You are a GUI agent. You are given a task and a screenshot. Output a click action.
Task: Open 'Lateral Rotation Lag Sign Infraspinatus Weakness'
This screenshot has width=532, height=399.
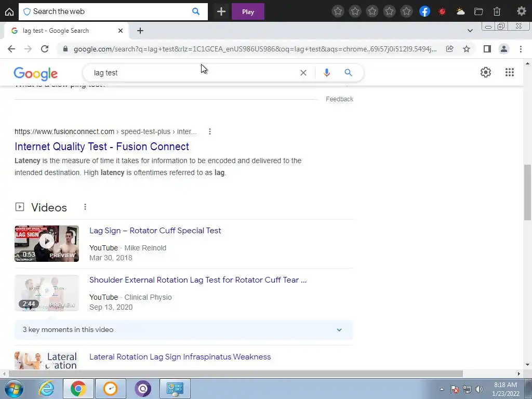180,357
